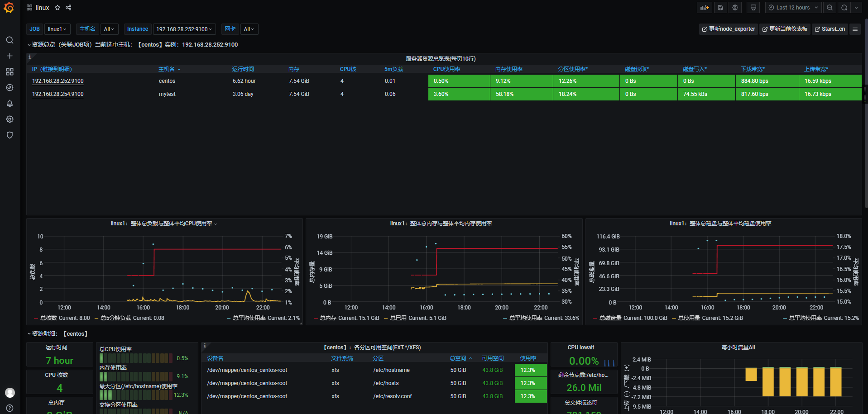Click the 更新node_exporter link button
This screenshot has height=414, width=868.
point(729,29)
